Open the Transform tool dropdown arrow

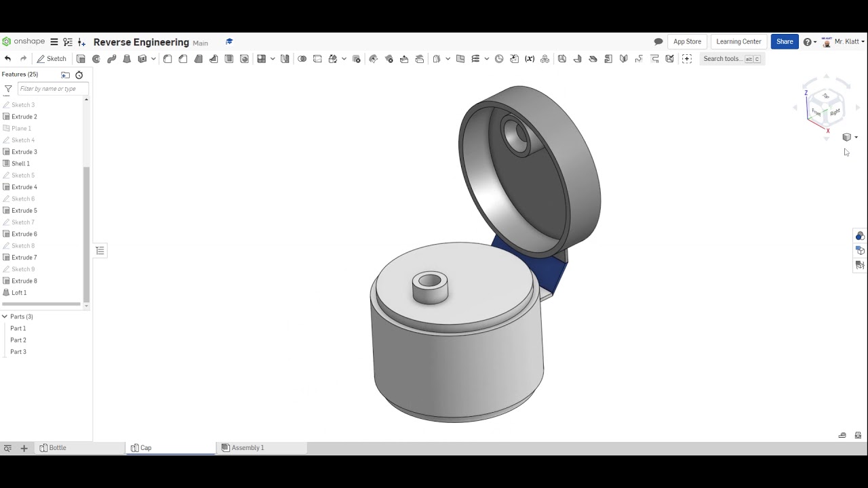tap(344, 59)
